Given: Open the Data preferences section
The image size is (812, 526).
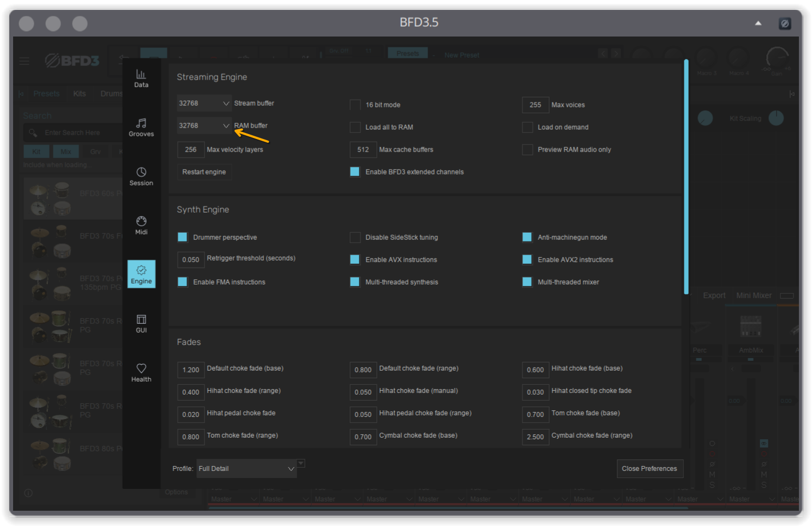Looking at the screenshot, I should coord(141,78).
